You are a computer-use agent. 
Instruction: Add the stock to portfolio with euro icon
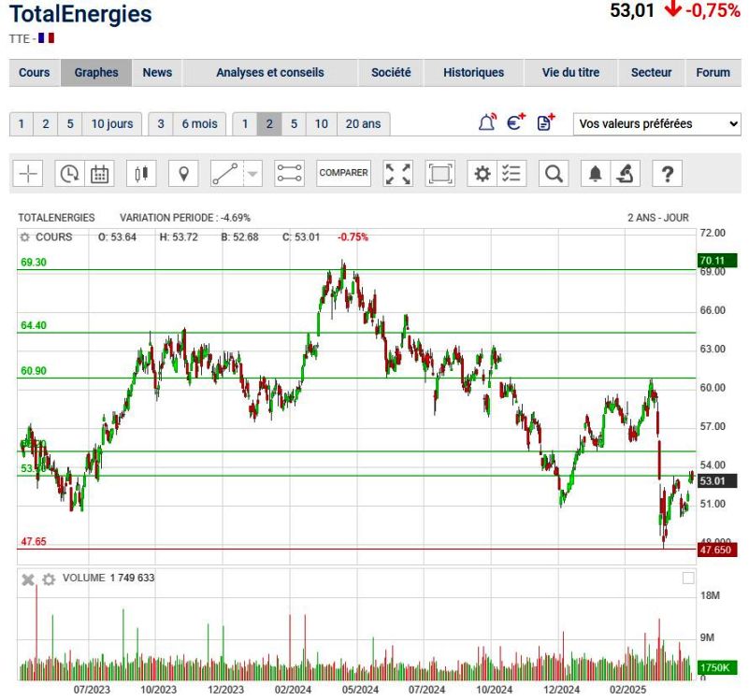(x=516, y=122)
